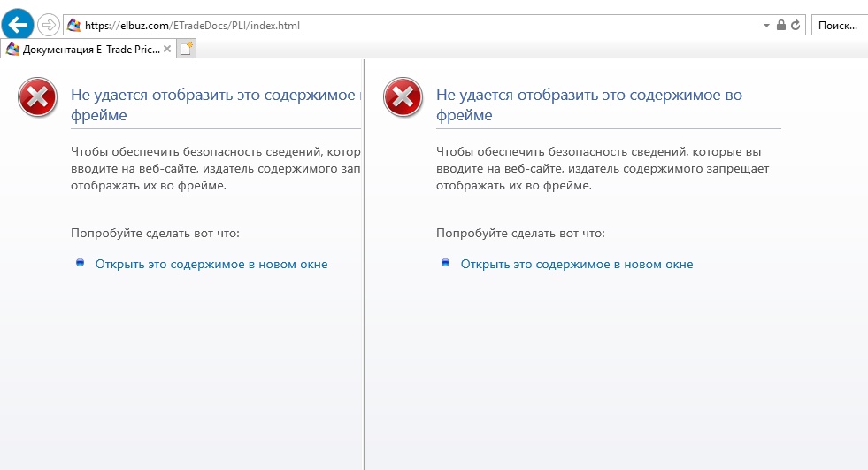The width and height of the screenshot is (868, 470).
Task: Click the left frame error heading text
Action: point(216,104)
